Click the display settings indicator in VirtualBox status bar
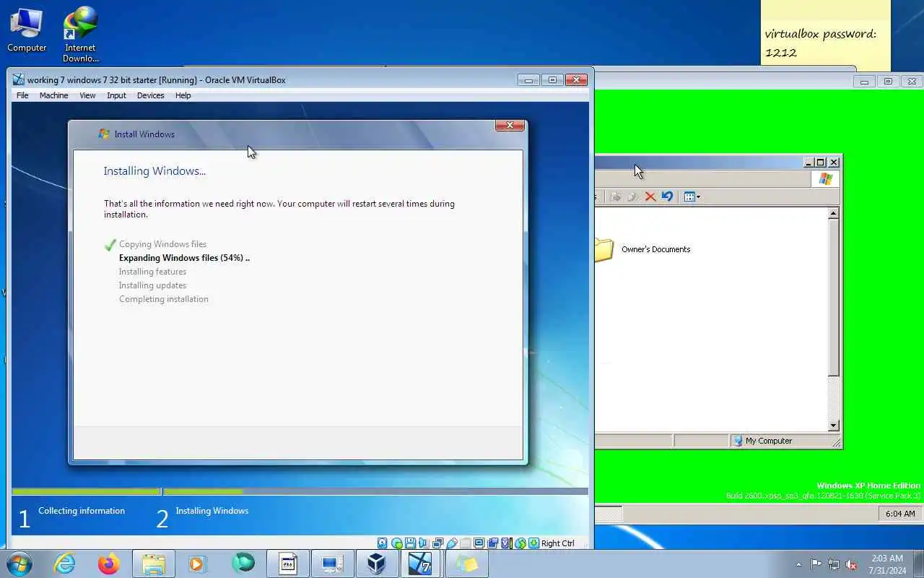Image resolution: width=924 pixels, height=578 pixels. point(479,543)
